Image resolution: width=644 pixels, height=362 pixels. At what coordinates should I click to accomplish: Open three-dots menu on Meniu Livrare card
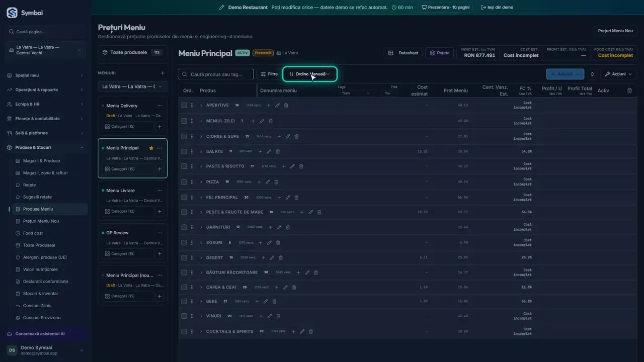click(x=159, y=191)
